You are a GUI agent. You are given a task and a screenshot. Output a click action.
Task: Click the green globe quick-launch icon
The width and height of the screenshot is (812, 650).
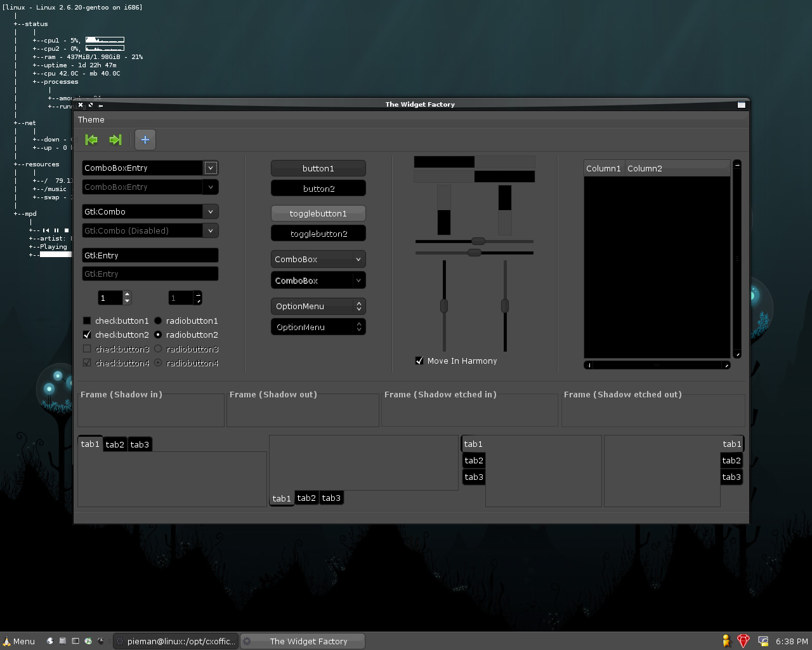coord(88,641)
